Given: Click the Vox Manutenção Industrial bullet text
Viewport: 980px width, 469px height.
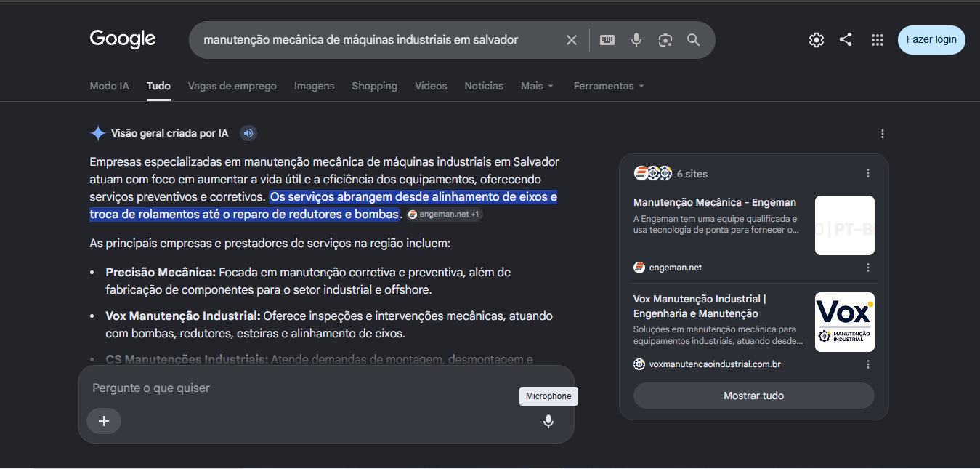Looking at the screenshot, I should click(330, 325).
